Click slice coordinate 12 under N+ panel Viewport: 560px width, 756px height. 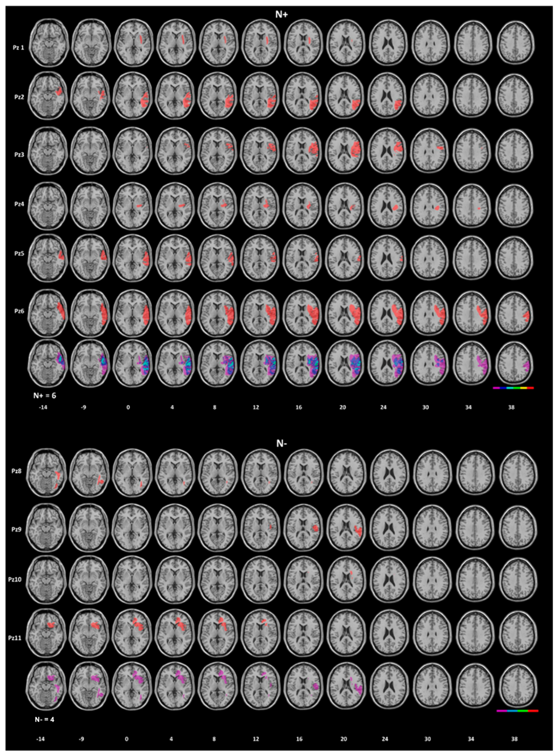coord(256,407)
